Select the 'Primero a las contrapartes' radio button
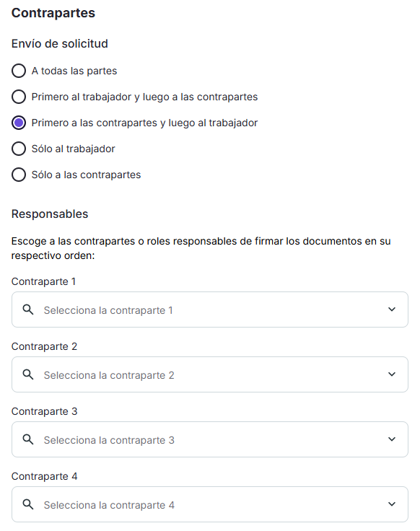Viewport: 420px width, 531px height. coord(19,123)
